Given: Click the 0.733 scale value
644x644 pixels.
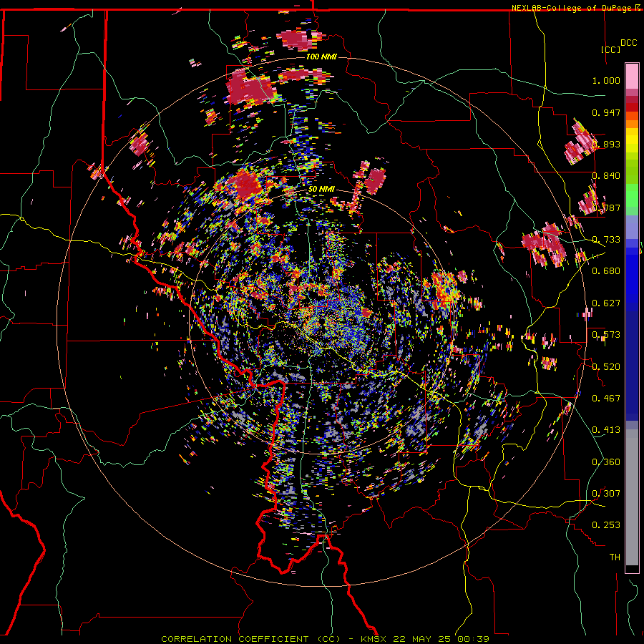Looking at the screenshot, I should coord(606,240).
